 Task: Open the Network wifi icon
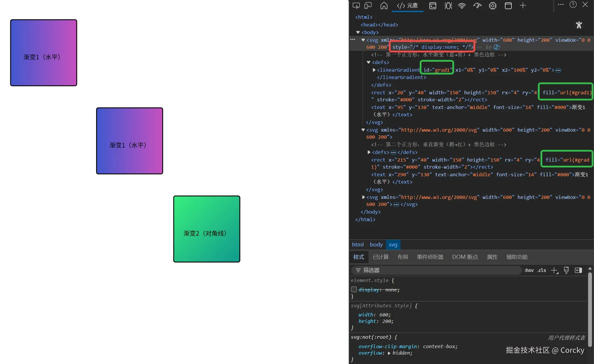[462, 6]
